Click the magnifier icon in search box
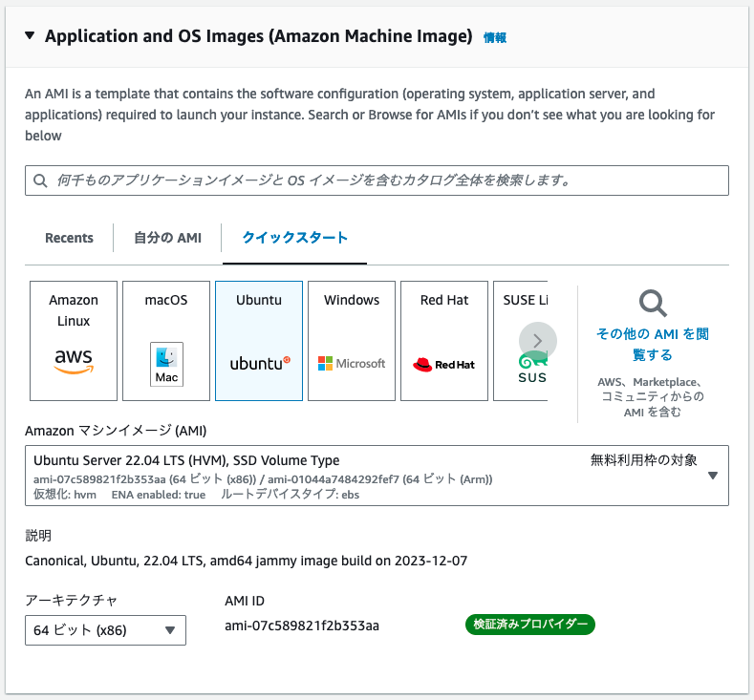754x700 pixels. [x=40, y=180]
